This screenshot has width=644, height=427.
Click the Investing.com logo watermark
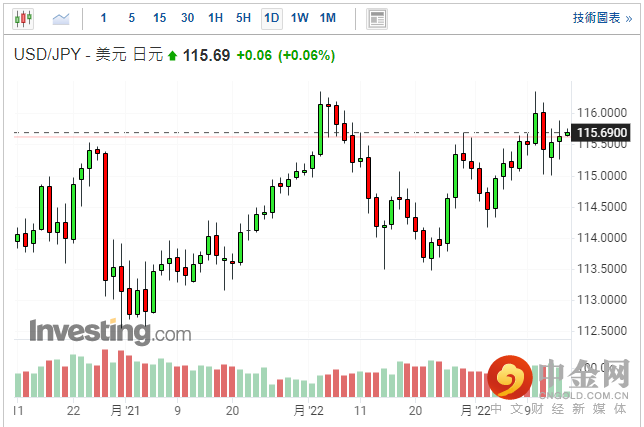click(110, 331)
